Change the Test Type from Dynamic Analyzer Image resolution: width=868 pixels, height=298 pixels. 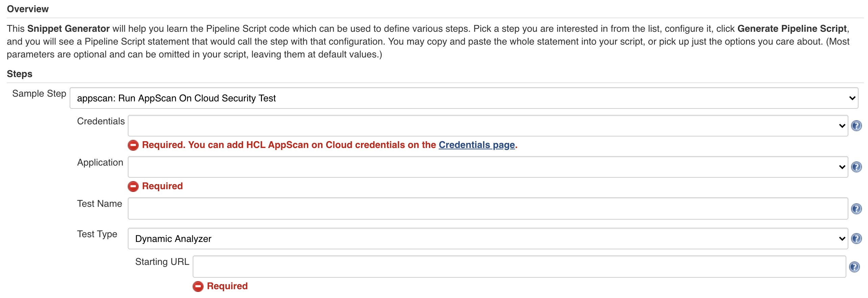pyautogui.click(x=487, y=239)
